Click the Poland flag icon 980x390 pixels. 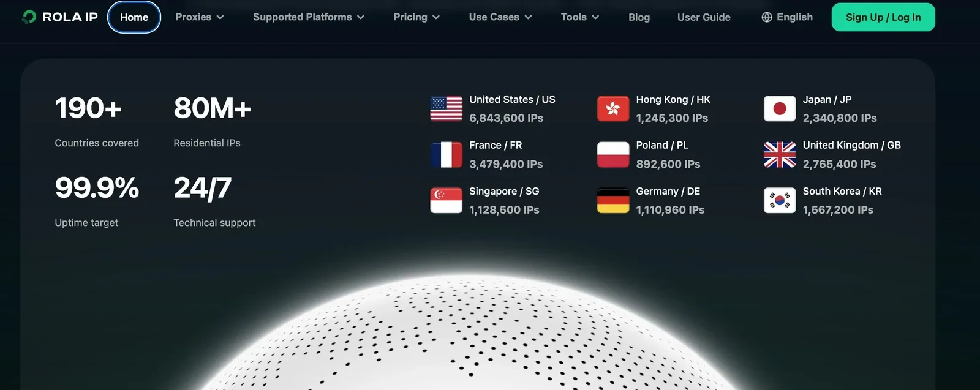(613, 155)
